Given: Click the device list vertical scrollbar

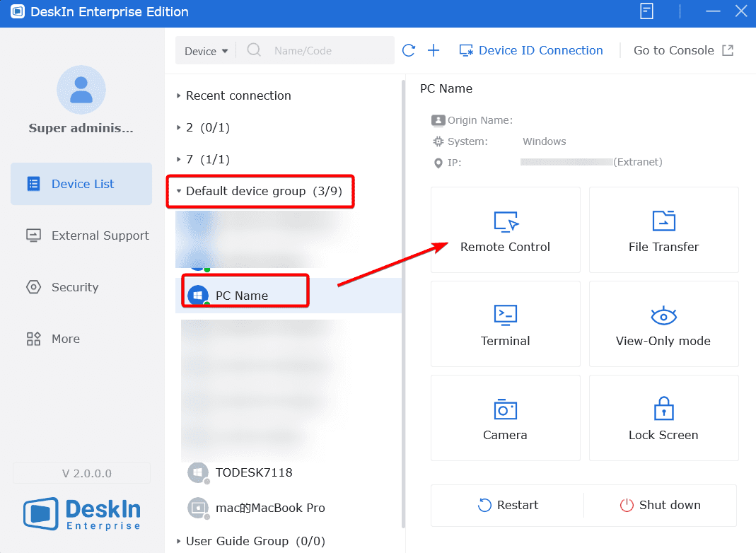Looking at the screenshot, I should (x=403, y=304).
